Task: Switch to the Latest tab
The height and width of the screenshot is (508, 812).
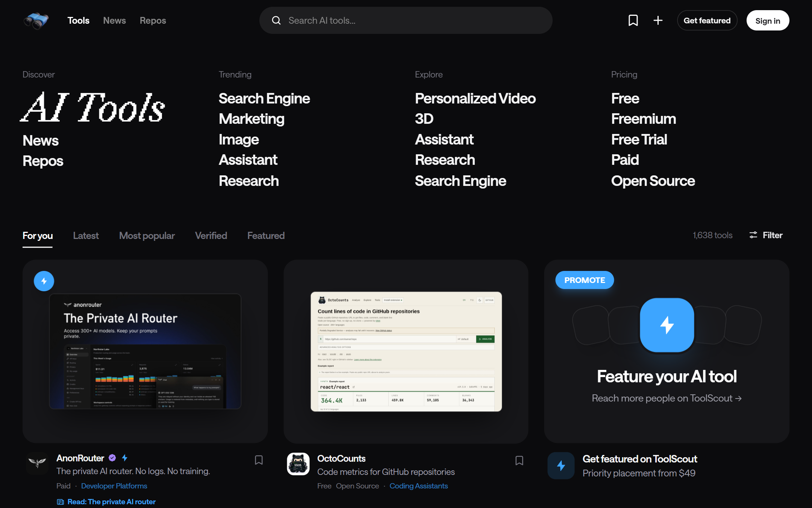Action: (86, 236)
